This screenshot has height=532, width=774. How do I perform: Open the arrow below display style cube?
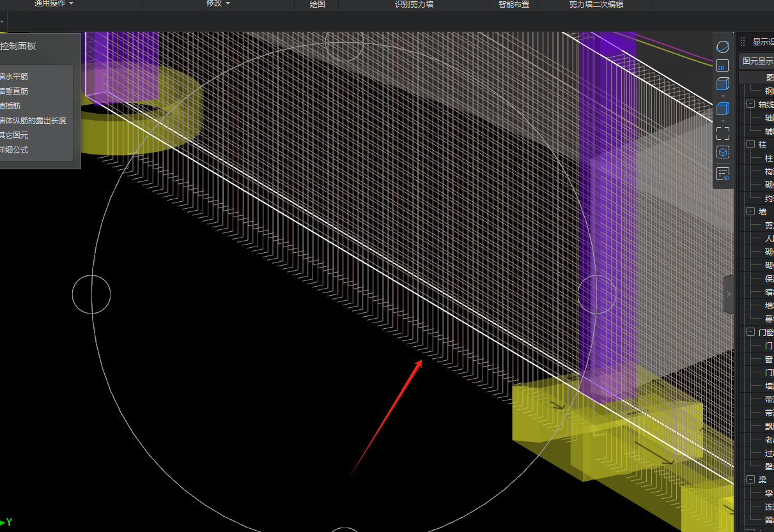pyautogui.click(x=723, y=121)
